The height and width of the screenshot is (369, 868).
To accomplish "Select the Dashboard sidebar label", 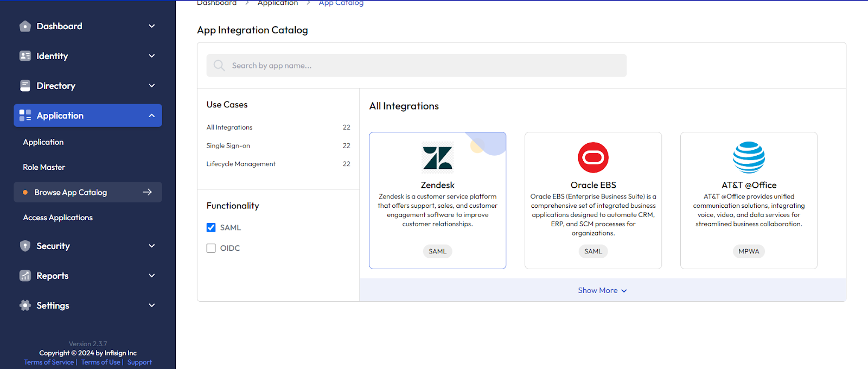I will [x=59, y=26].
